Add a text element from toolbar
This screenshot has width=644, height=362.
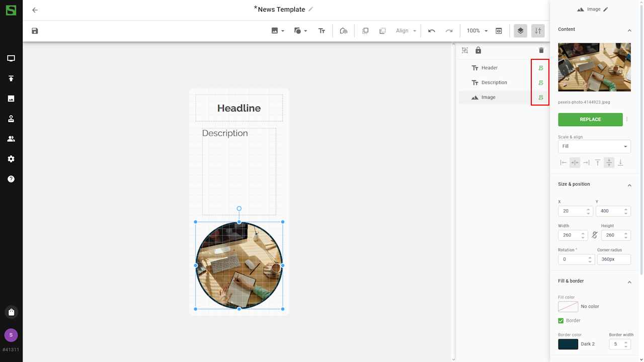(x=321, y=31)
